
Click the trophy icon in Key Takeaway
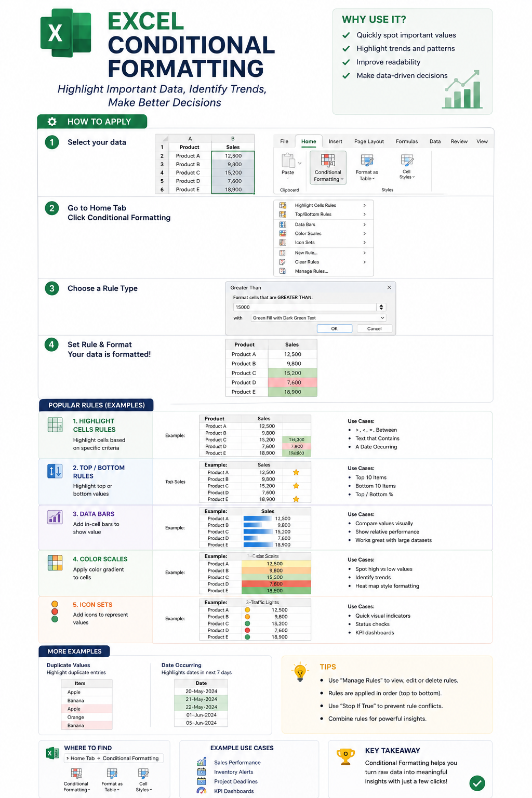[345, 757]
